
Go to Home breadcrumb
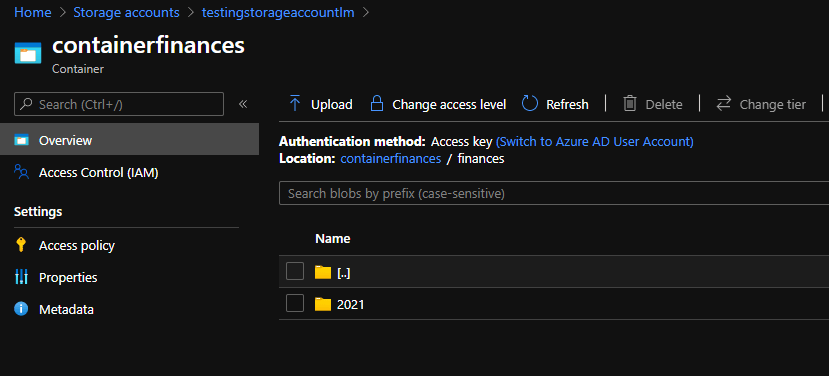point(33,12)
